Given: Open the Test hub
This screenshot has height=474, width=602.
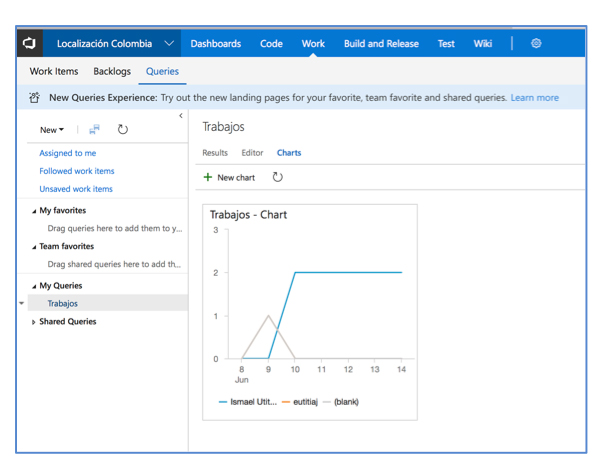Looking at the screenshot, I should [x=446, y=44].
